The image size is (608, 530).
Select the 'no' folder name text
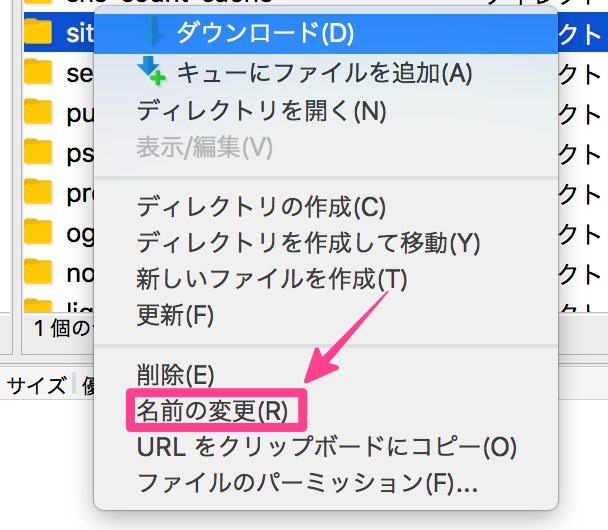[x=80, y=274]
